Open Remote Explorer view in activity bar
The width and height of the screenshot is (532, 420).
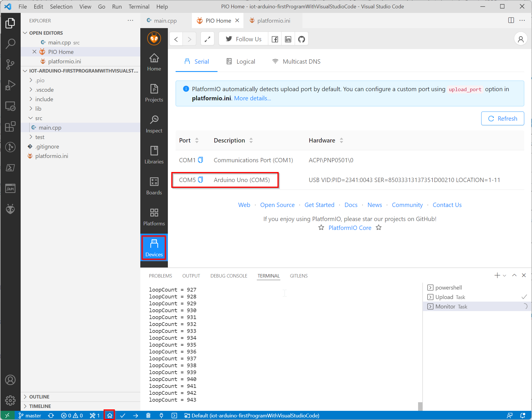pos(10,106)
